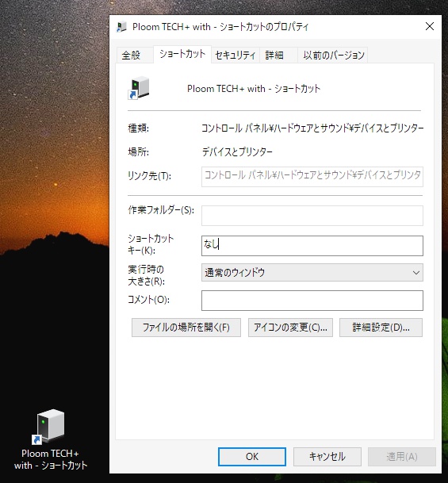Click the large shortcut device icon in the properties header
Viewport: 448px width, 483px height.
point(139,88)
